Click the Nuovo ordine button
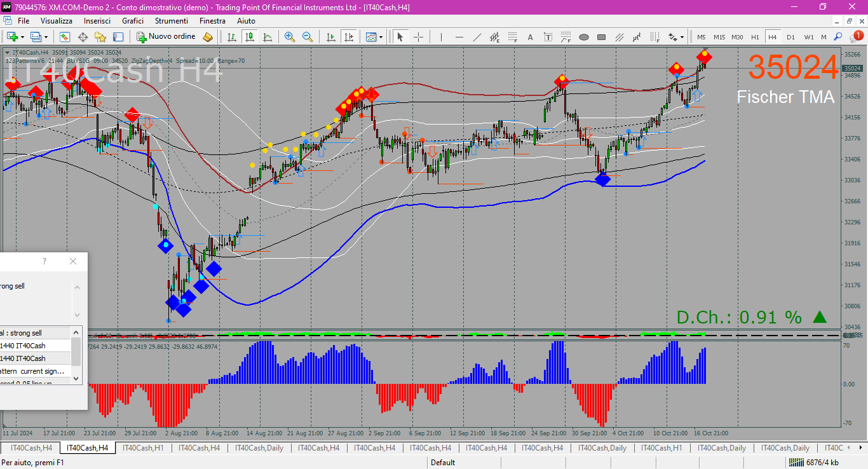This screenshot has width=868, height=469. (x=166, y=37)
